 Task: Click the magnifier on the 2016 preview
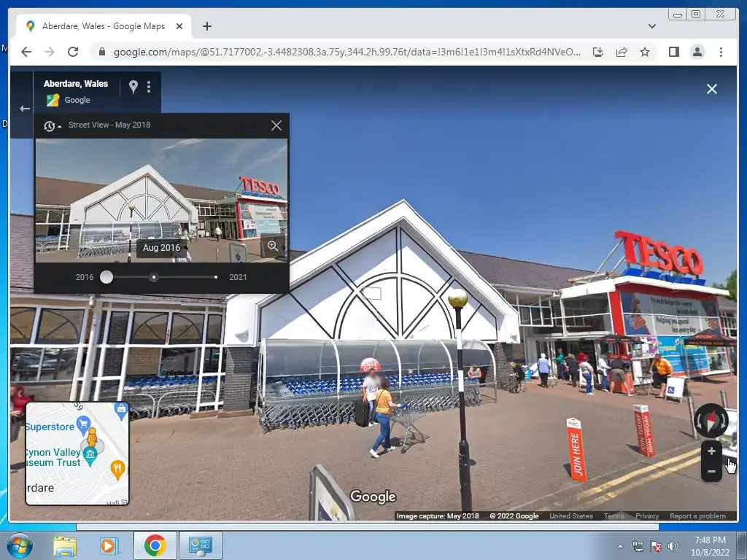[273, 246]
